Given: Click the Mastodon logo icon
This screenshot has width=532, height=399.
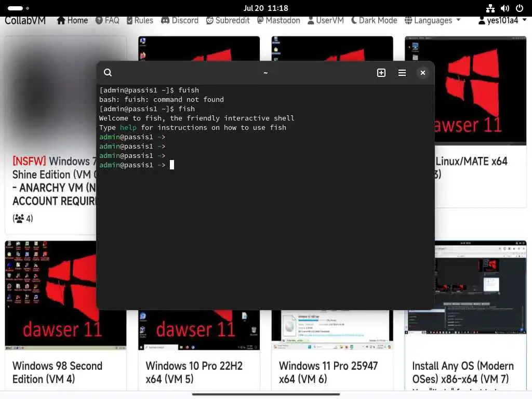Looking at the screenshot, I should point(260,20).
